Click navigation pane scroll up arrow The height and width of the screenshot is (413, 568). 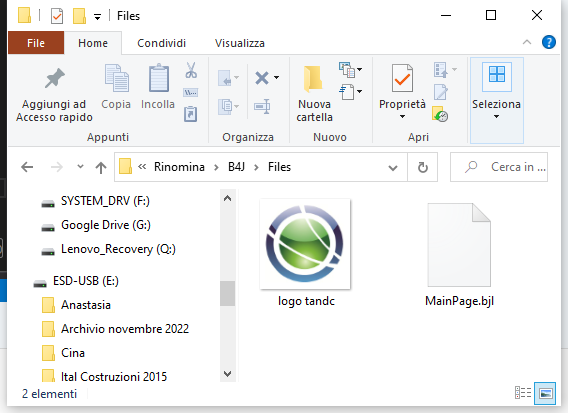pos(227,198)
